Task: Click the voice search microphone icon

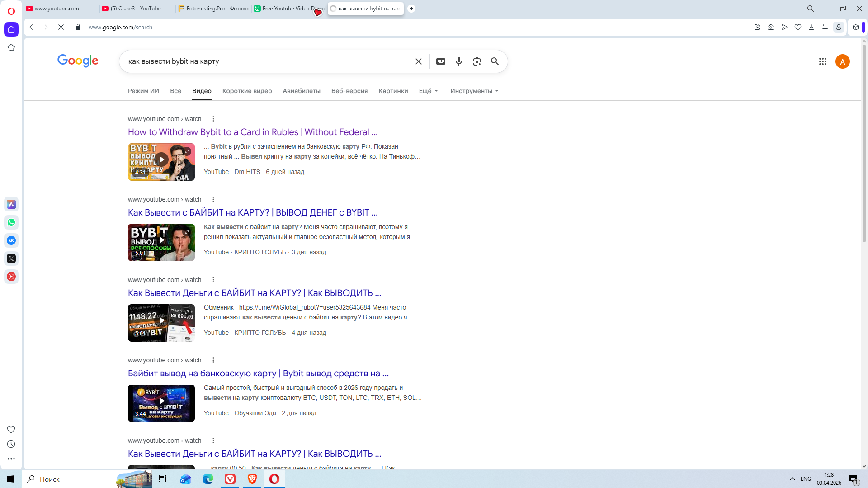Action: [458, 61]
